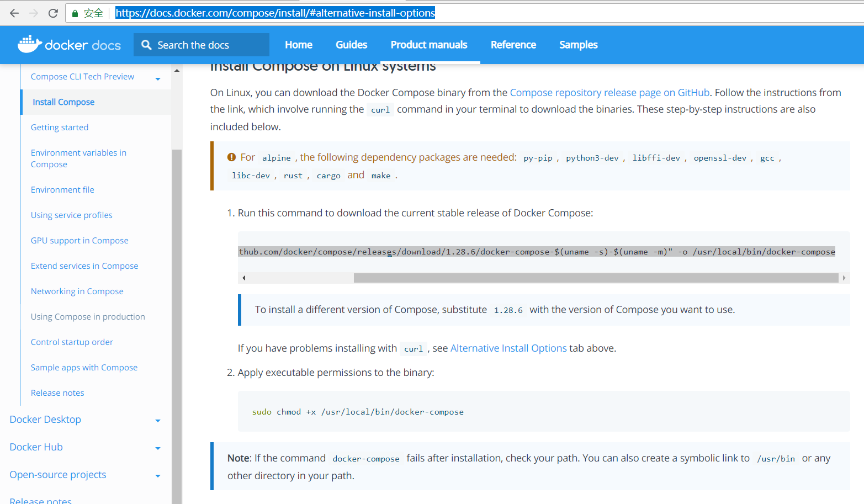
Task: Follow Compose repository release page on GitHub link
Action: coord(609,93)
